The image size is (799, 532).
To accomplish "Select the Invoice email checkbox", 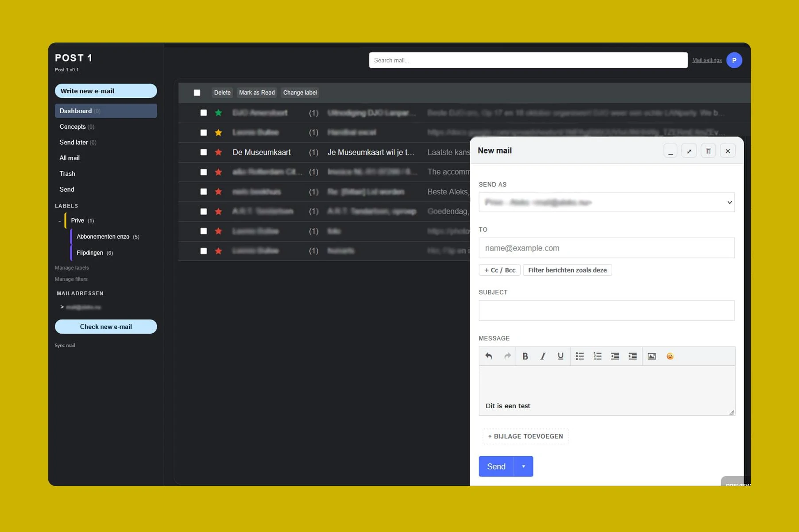I will [x=204, y=172].
